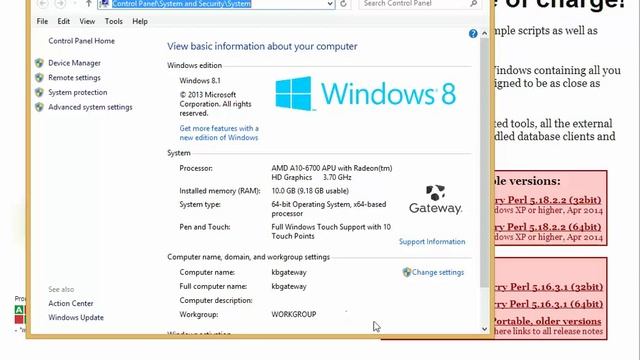Open Strawberry Perl 5.16.3.1 (64bit) link in browser

tap(549, 304)
